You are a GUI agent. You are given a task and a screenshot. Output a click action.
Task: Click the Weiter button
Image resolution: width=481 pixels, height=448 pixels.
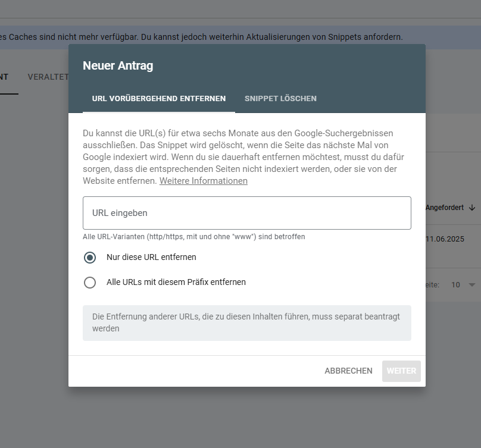(401, 371)
